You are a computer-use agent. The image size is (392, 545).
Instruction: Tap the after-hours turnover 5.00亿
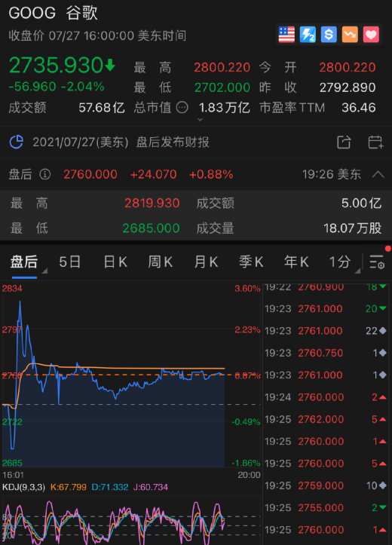[x=361, y=203]
